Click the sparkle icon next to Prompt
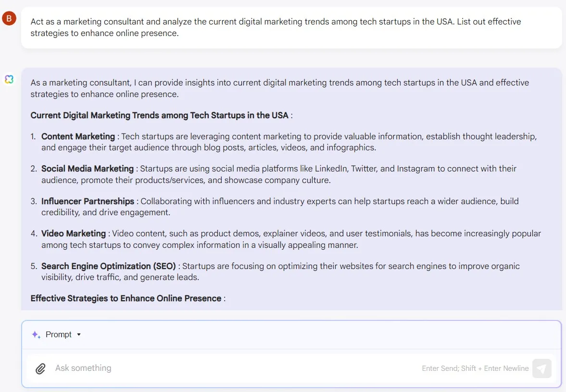The width and height of the screenshot is (566, 392). [36, 335]
